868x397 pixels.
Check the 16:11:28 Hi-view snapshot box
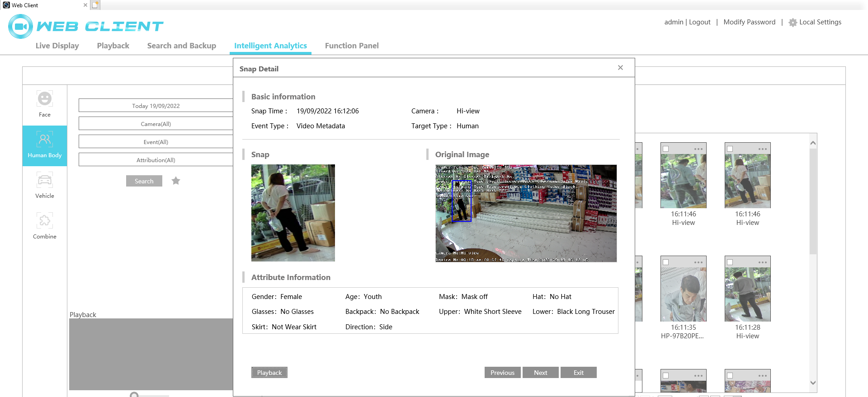tap(730, 262)
